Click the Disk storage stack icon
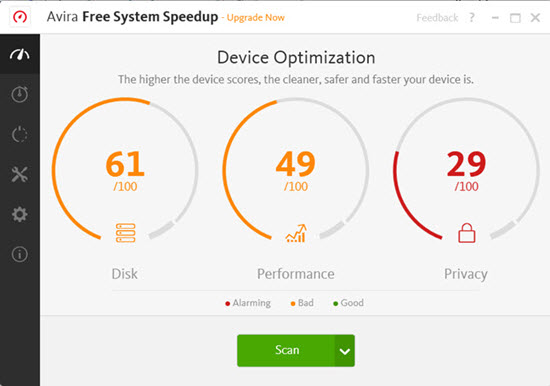Viewport: 550px width, 386px height. point(126,233)
